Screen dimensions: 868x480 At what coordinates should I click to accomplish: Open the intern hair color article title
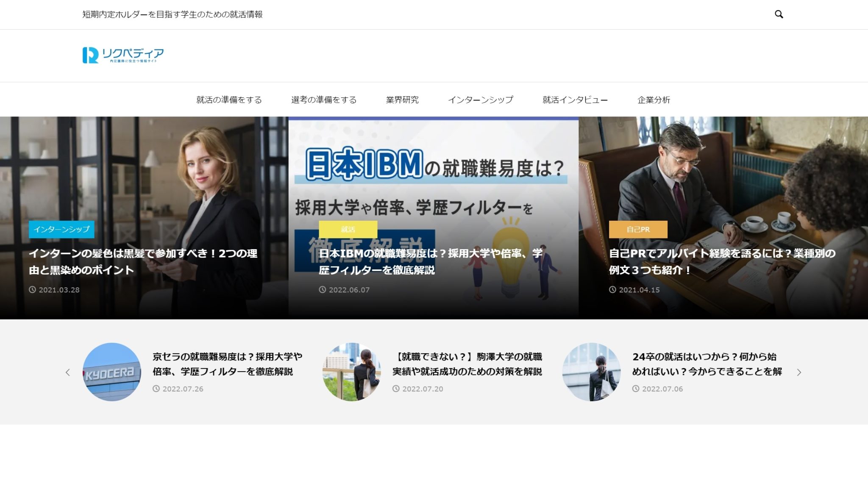click(143, 261)
